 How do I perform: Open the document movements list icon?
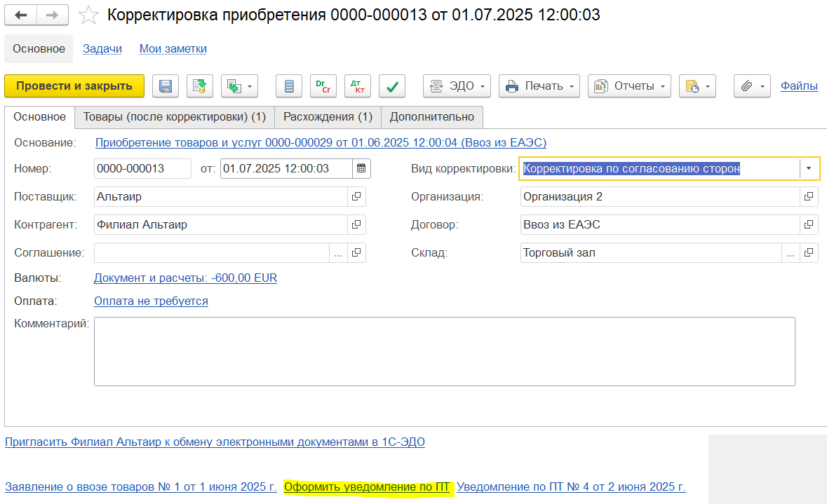[289, 86]
